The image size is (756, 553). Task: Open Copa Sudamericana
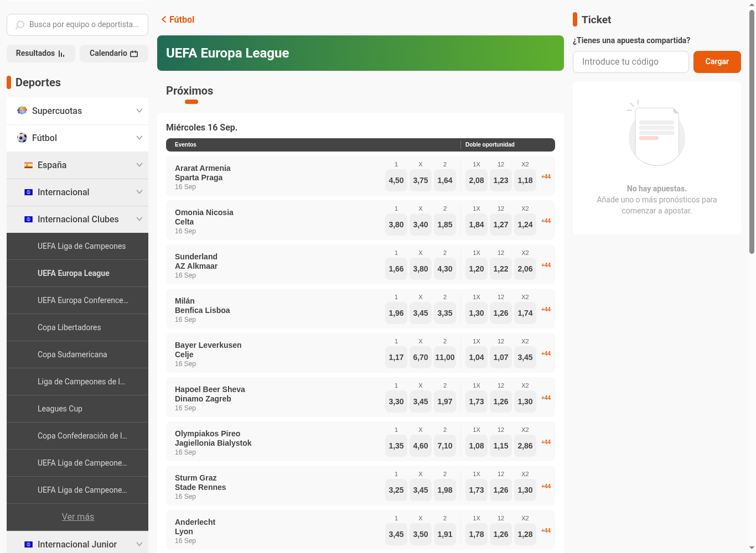point(77,354)
